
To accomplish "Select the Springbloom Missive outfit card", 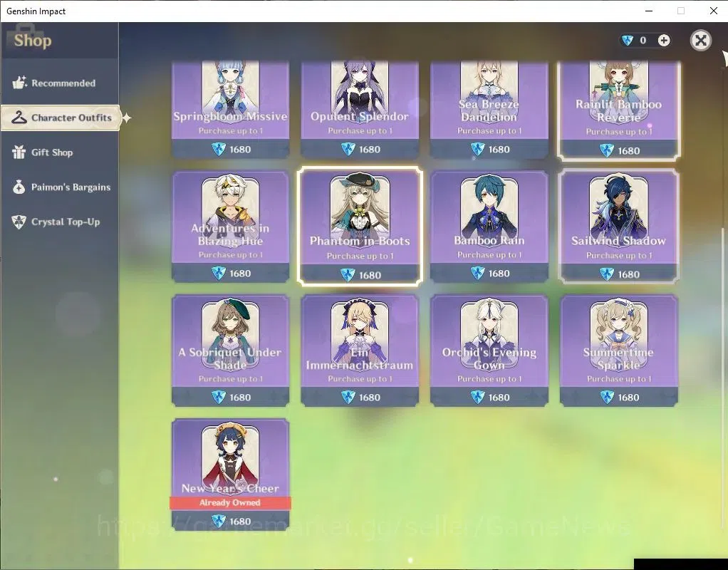I will pos(230,110).
